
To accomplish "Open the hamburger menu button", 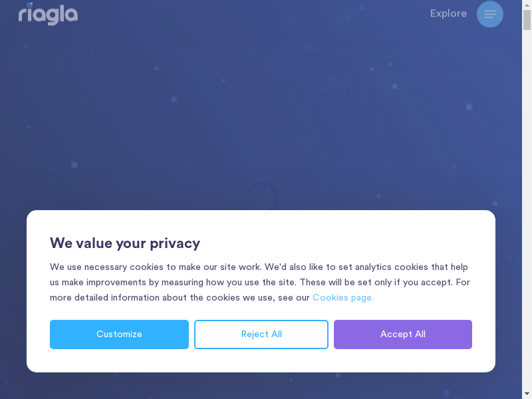I will tap(490, 14).
